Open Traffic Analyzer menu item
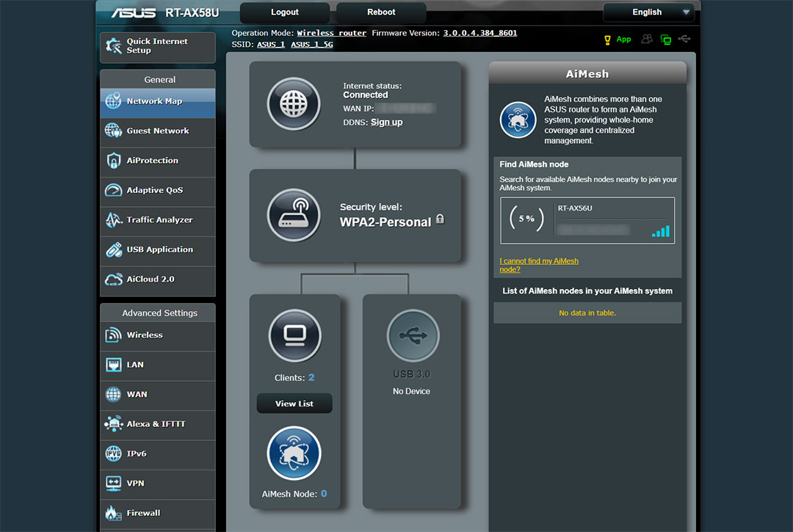The height and width of the screenshot is (532, 793). click(x=157, y=220)
